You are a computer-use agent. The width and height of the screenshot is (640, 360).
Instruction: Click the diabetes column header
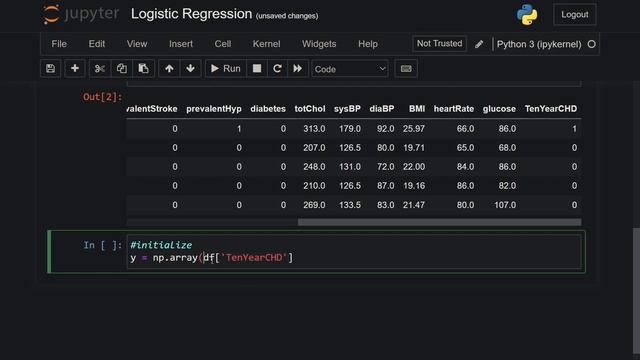(x=268, y=109)
